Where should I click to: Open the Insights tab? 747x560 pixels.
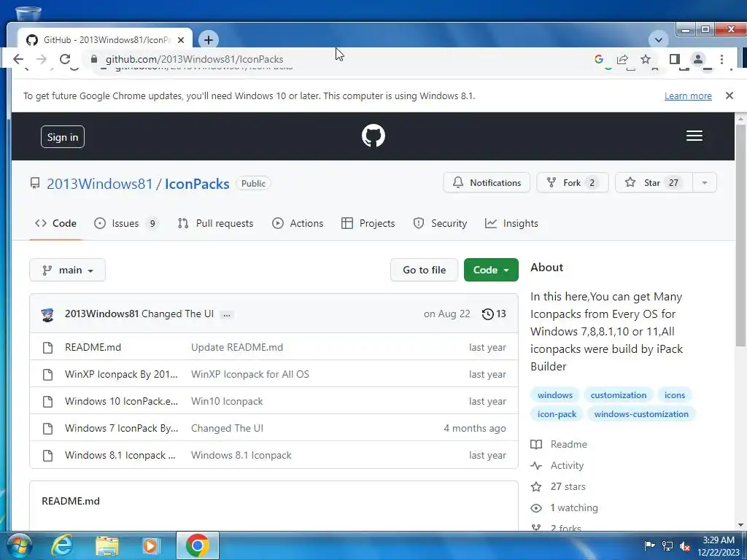(x=511, y=223)
